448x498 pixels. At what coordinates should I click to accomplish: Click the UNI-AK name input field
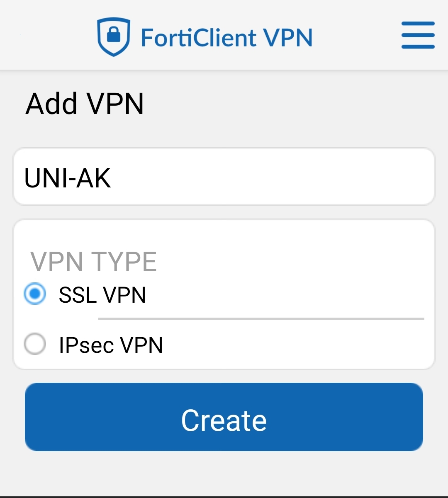click(224, 176)
